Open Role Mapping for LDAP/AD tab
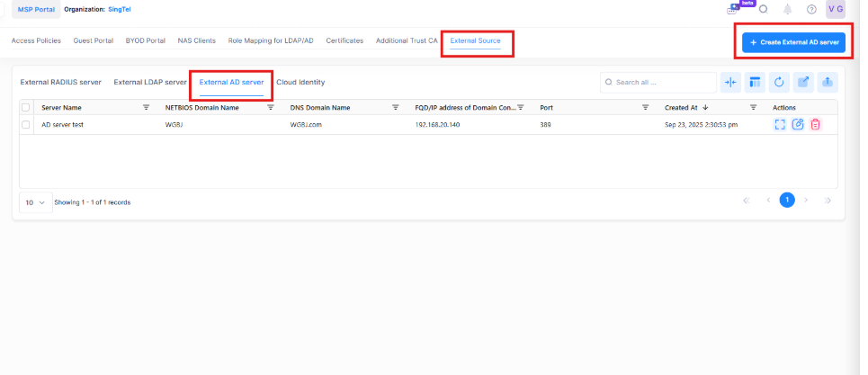868x375 pixels. (x=271, y=41)
